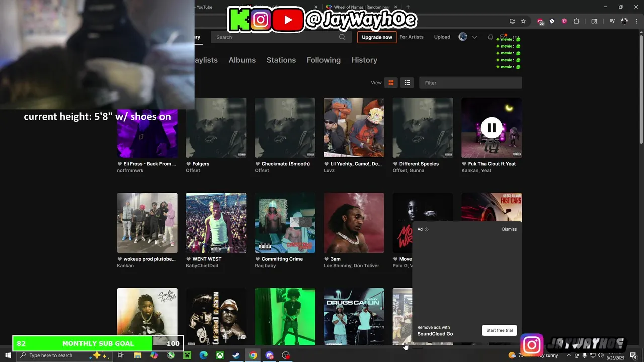The height and width of the screenshot is (362, 644).
Task: Open the WENT WEST track artwork
Action: tap(216, 223)
